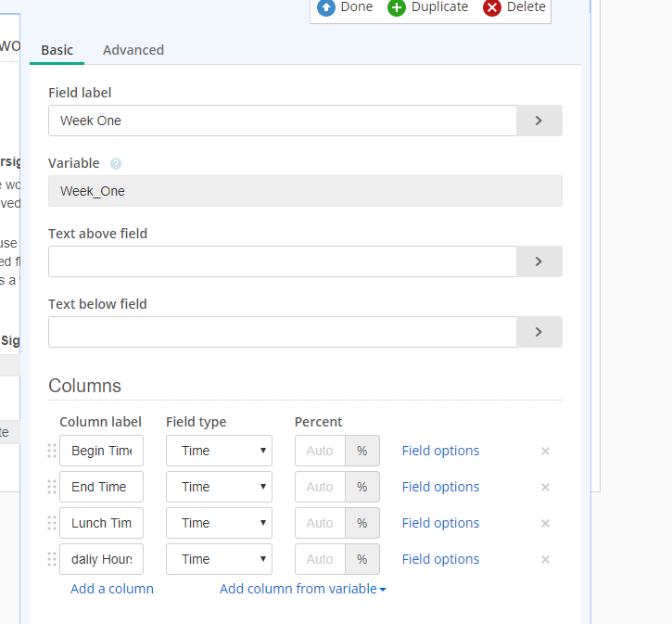The height and width of the screenshot is (624, 672).
Task: Click the drag handle of the daliy Hours row
Action: [52, 559]
